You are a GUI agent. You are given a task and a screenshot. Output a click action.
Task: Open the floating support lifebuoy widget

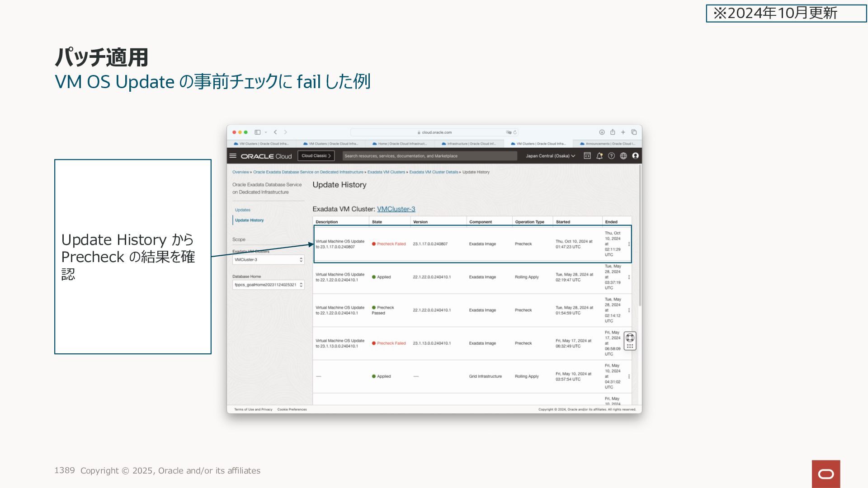[630, 338]
